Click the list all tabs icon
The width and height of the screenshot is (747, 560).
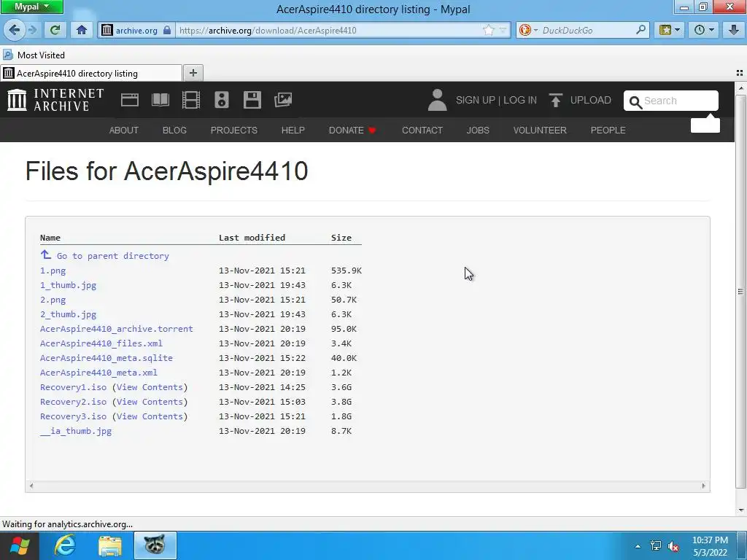[740, 73]
